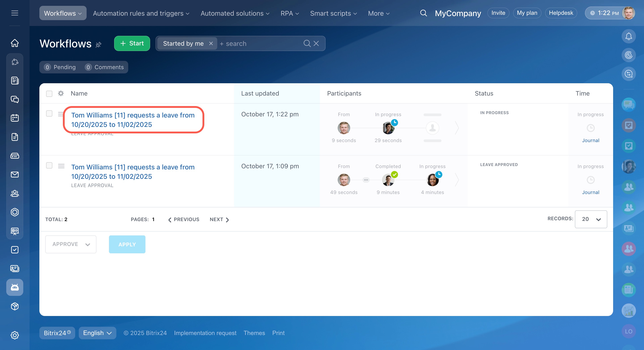Expand the hamburger menu icon
Screen dimensions: 644x350
pyautogui.click(x=15, y=13)
